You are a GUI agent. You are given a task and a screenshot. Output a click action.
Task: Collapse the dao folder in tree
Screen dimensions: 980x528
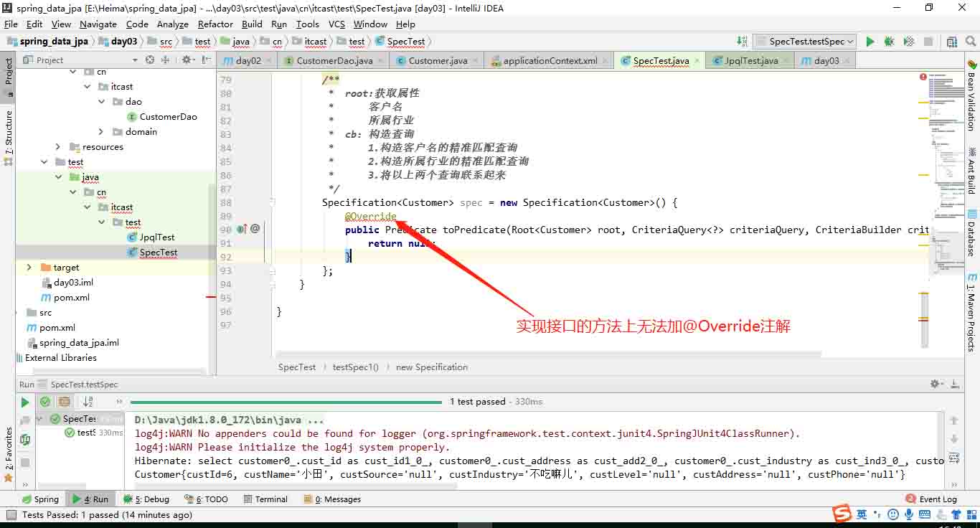coord(102,102)
